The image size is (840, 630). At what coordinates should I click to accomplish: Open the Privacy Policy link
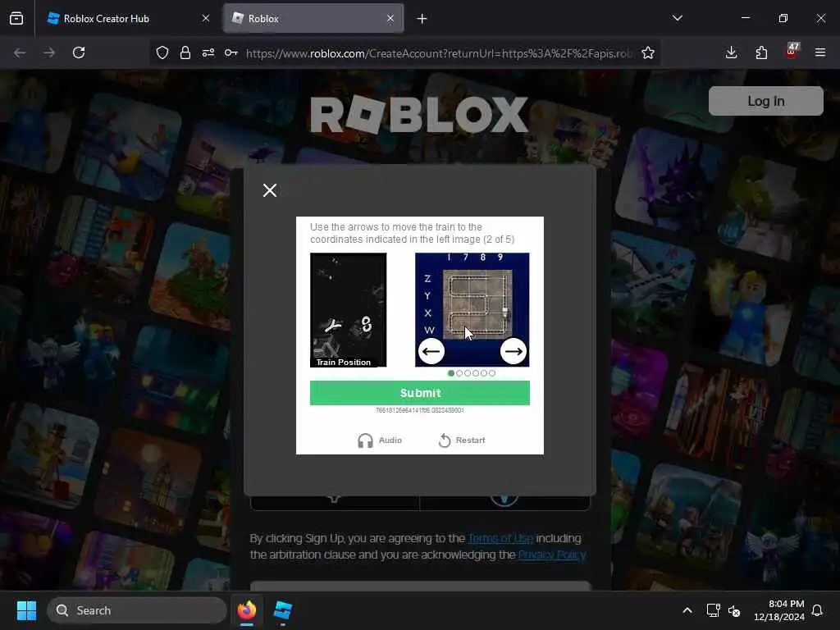[x=552, y=555]
